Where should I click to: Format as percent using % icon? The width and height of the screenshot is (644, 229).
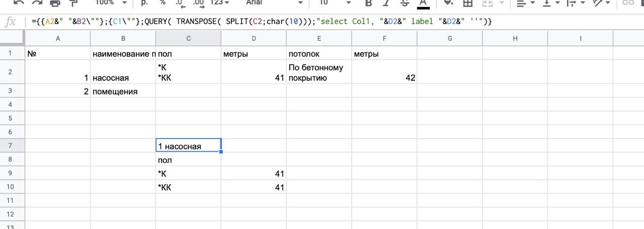point(163,3)
